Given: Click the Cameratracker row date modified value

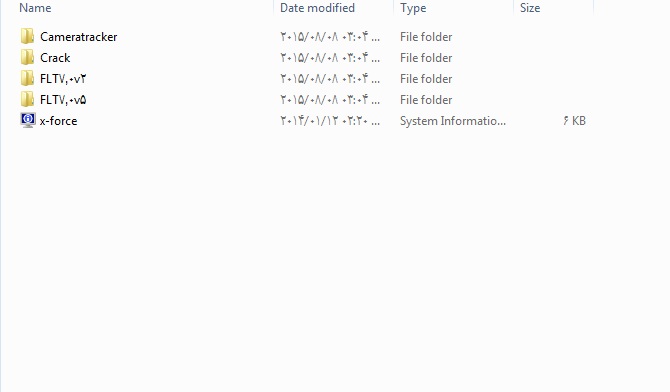Looking at the screenshot, I should pyautogui.click(x=330, y=37).
